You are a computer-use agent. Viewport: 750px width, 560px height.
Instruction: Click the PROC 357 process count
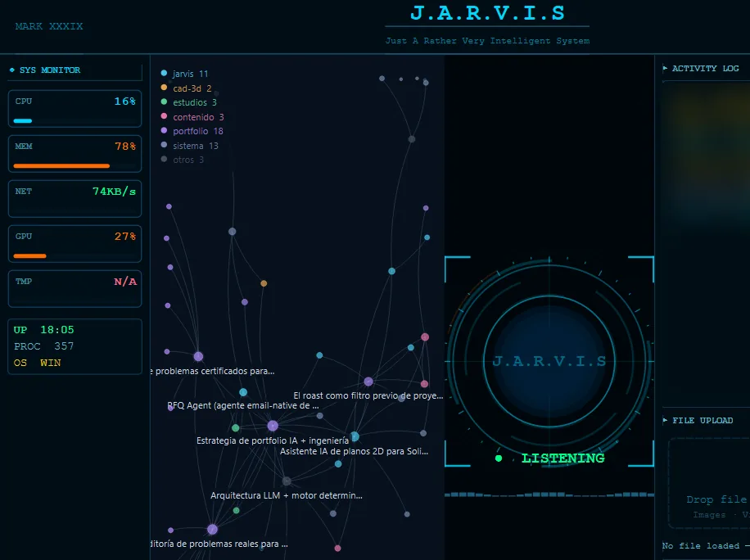[x=44, y=346]
